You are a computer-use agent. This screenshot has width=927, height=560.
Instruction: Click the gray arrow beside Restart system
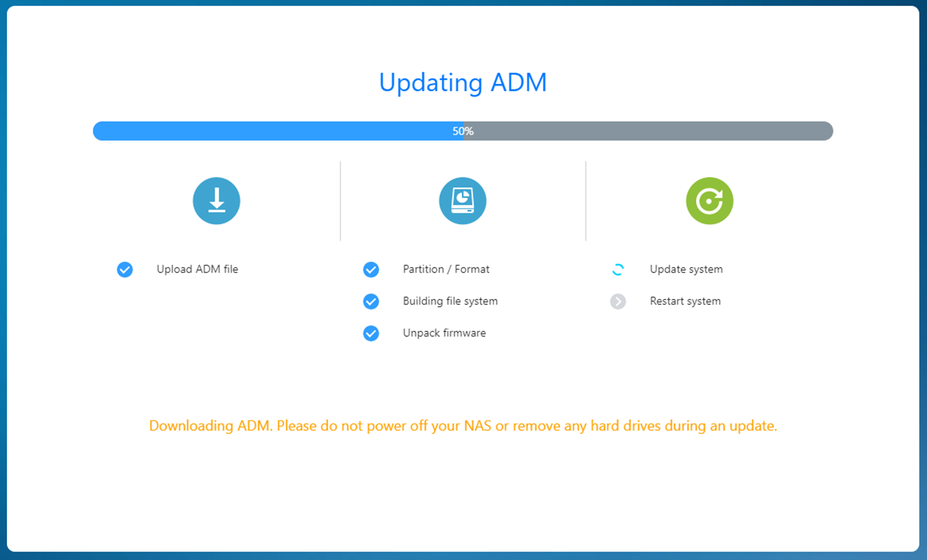pos(618,301)
